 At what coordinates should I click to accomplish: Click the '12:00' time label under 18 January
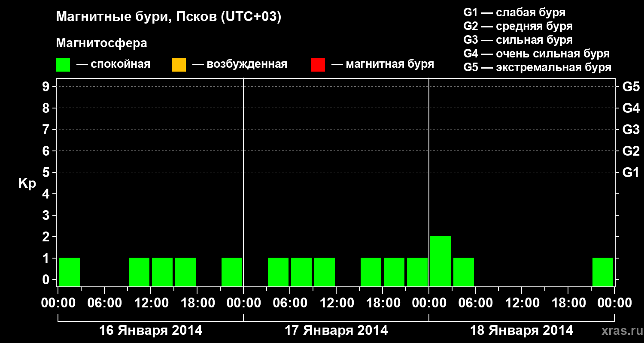point(522,303)
